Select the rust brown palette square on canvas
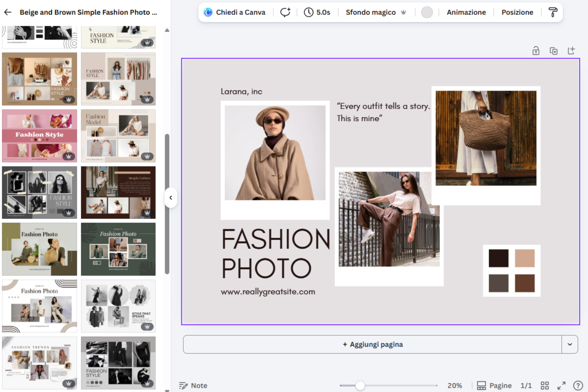 point(525,283)
